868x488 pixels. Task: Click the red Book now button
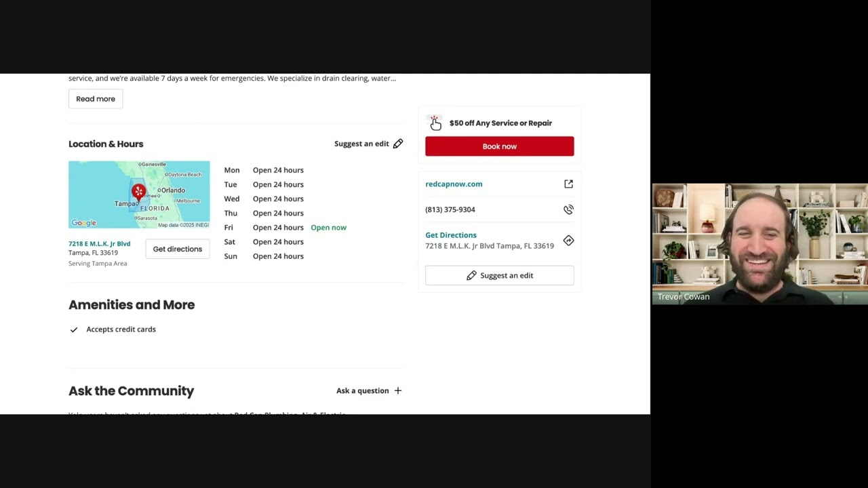pyautogui.click(x=499, y=146)
